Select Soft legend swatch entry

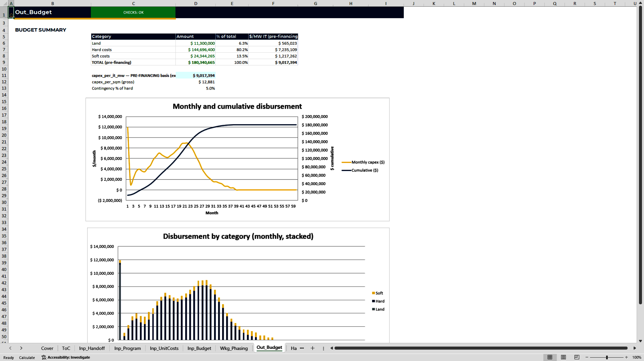tap(378, 293)
